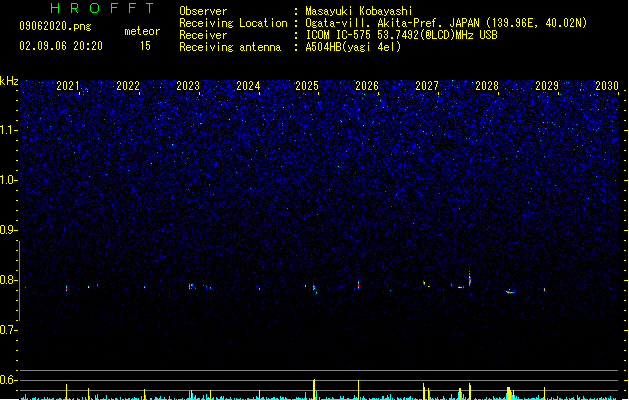The image size is (629, 400).
Task: Click the 2027 time axis marker
Action: (x=427, y=86)
